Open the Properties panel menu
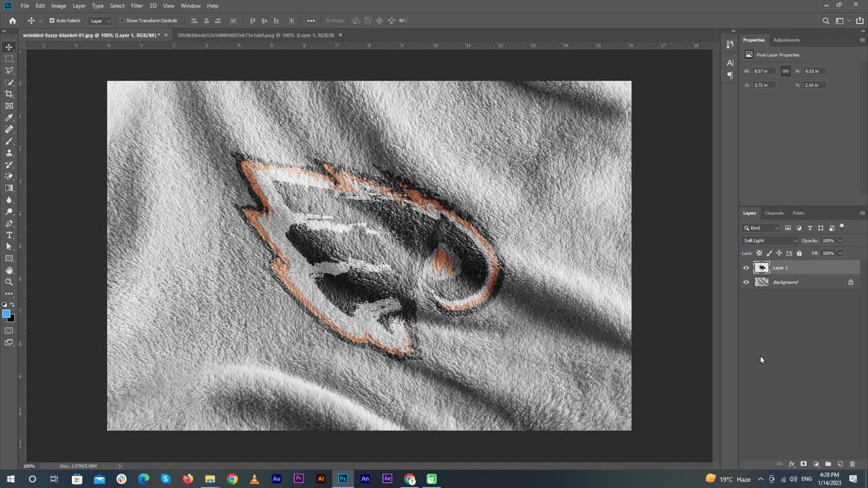The height and width of the screenshot is (488, 868). pyautogui.click(x=862, y=40)
